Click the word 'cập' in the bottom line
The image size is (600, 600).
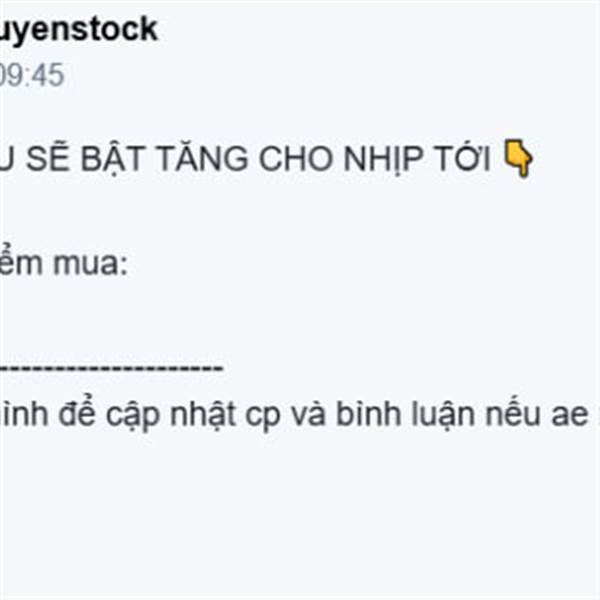tap(132, 415)
